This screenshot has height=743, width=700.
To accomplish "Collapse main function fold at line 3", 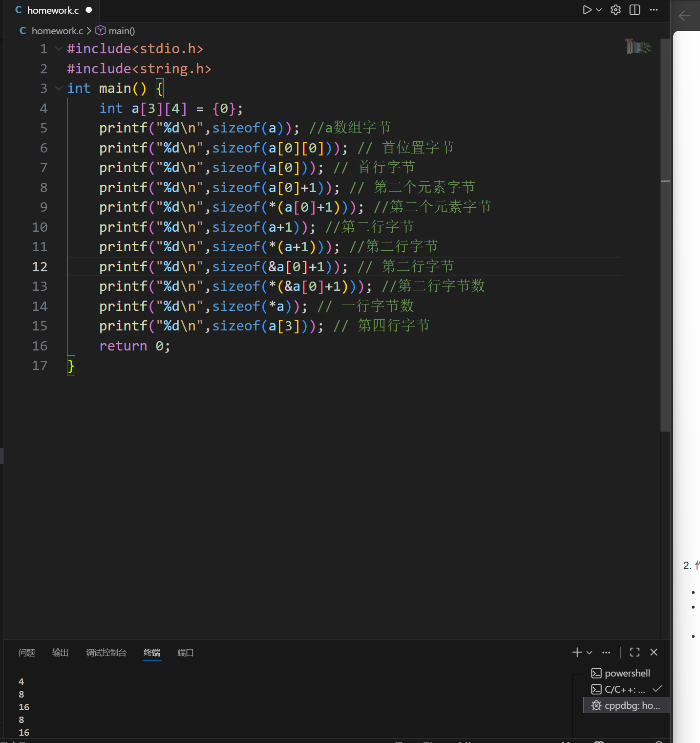I will click(59, 88).
